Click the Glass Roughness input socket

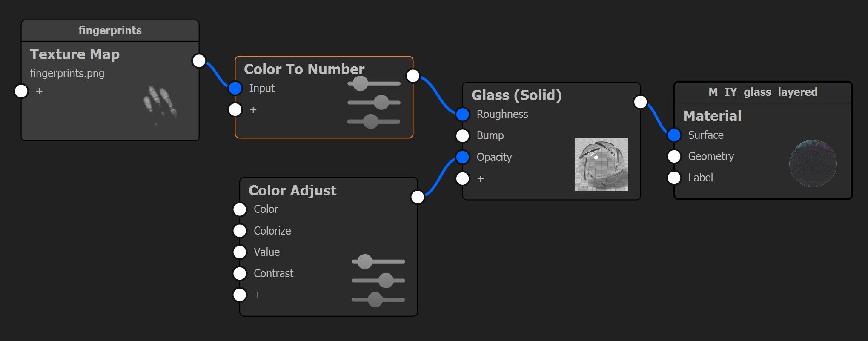click(462, 114)
